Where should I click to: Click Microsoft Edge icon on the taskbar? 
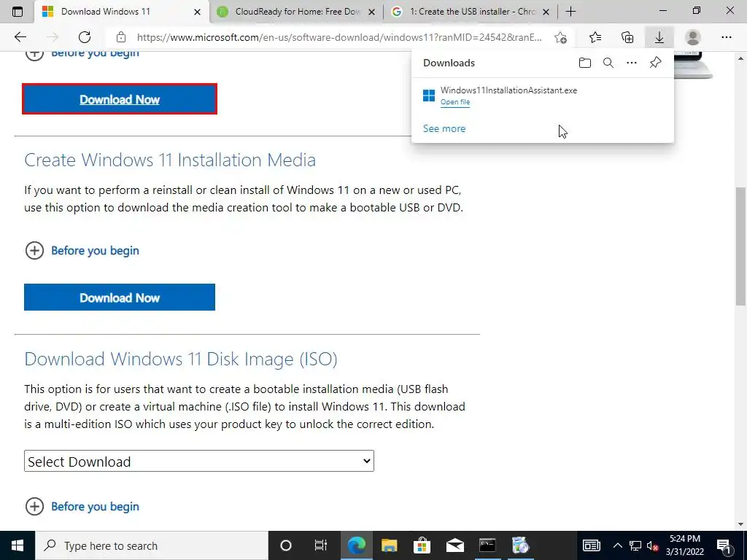tap(356, 545)
